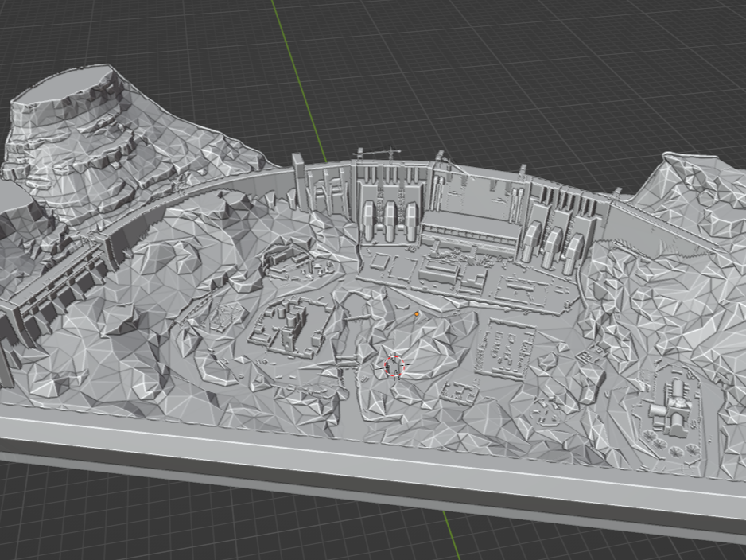Click the green axis line below base slab
Screen dimensions: 746x560
click(x=451, y=535)
